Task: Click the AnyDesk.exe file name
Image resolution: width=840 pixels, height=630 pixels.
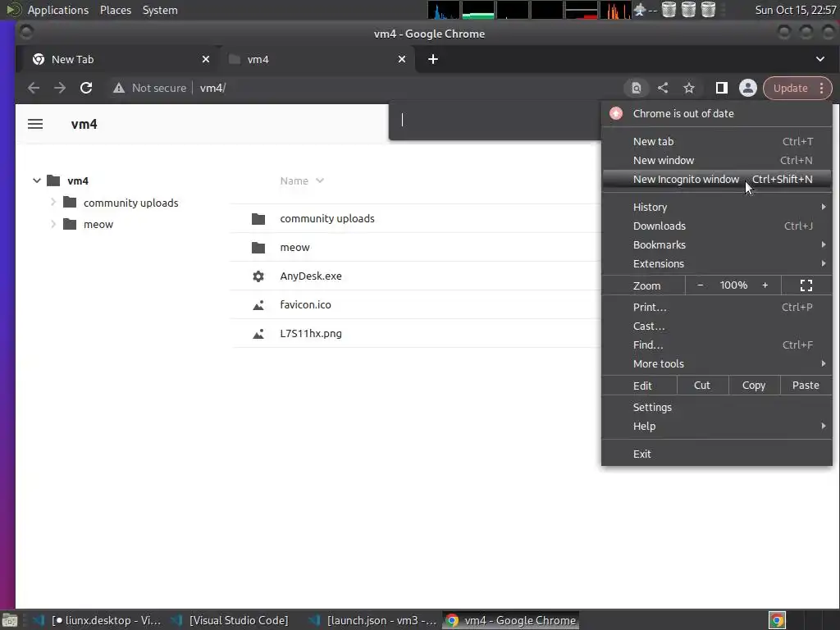Action: coord(311,276)
